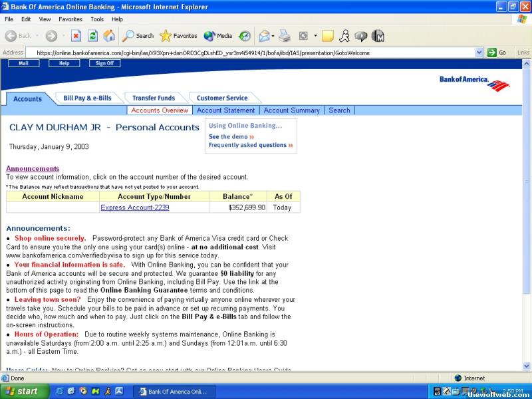Screen dimensions: 532x399
Task: Open the Windows Start button
Action: [x=25, y=391]
